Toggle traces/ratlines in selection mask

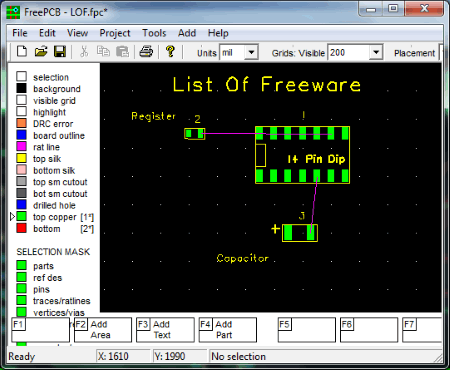(22, 300)
